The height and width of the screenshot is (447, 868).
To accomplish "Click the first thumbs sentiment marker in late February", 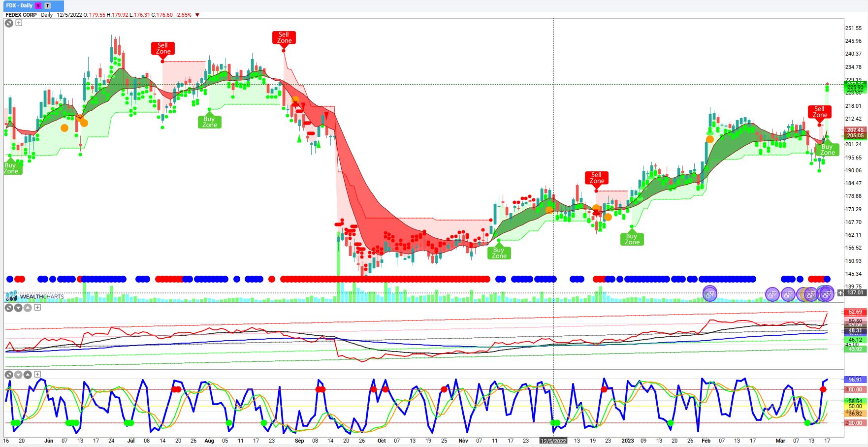I will coord(772,294).
